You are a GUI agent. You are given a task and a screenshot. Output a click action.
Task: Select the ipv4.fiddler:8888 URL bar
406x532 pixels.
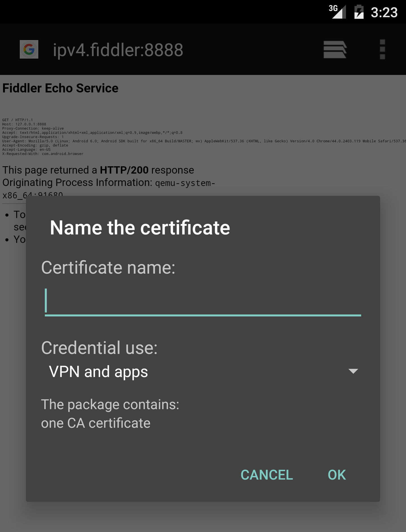click(x=118, y=50)
